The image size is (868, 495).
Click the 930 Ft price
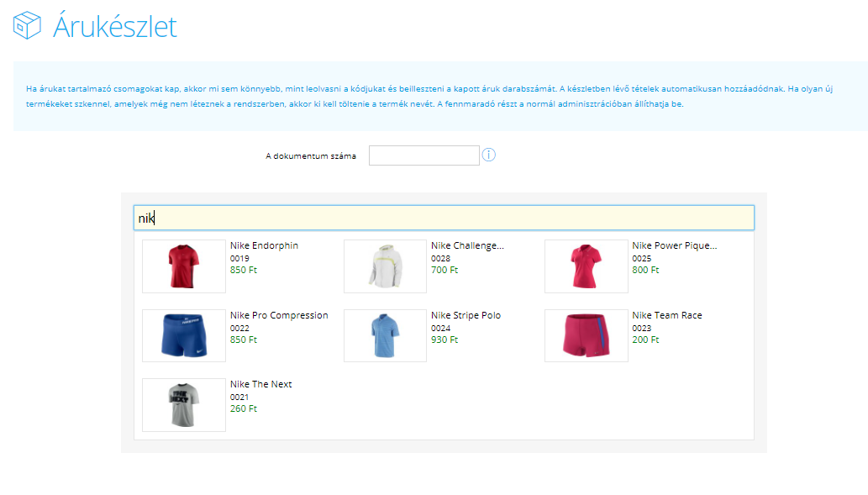coord(445,340)
